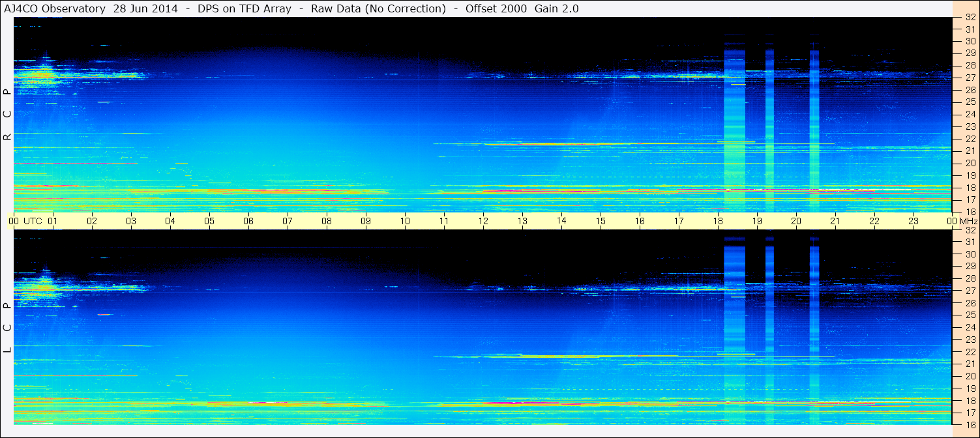Click the 30 MHz label of the RCP panel
Image resolution: width=980 pixels, height=438 pixels.
tap(970, 40)
